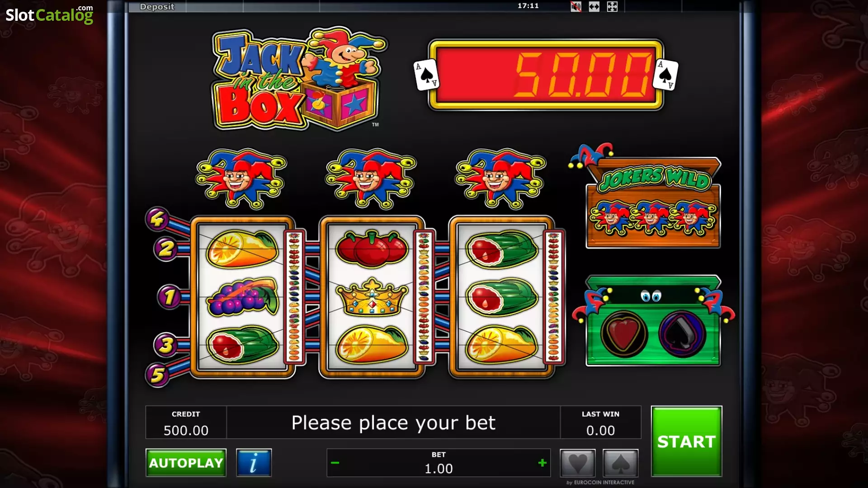The height and width of the screenshot is (488, 868).
Task: Select payline number 4 marker
Action: [157, 219]
